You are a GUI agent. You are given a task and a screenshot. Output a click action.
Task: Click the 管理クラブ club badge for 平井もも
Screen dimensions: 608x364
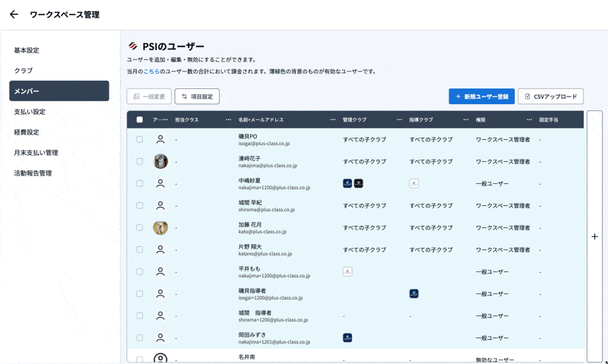pyautogui.click(x=347, y=271)
